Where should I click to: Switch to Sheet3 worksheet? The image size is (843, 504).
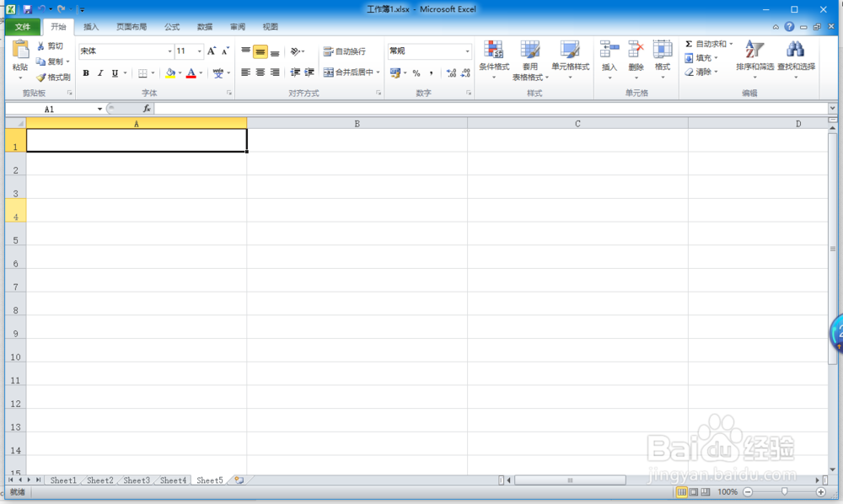pyautogui.click(x=137, y=480)
